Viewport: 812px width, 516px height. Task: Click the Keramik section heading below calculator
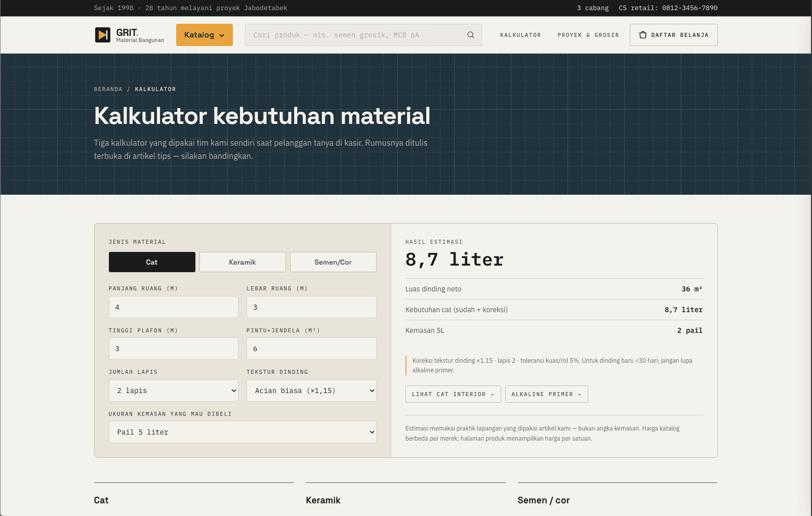(323, 500)
